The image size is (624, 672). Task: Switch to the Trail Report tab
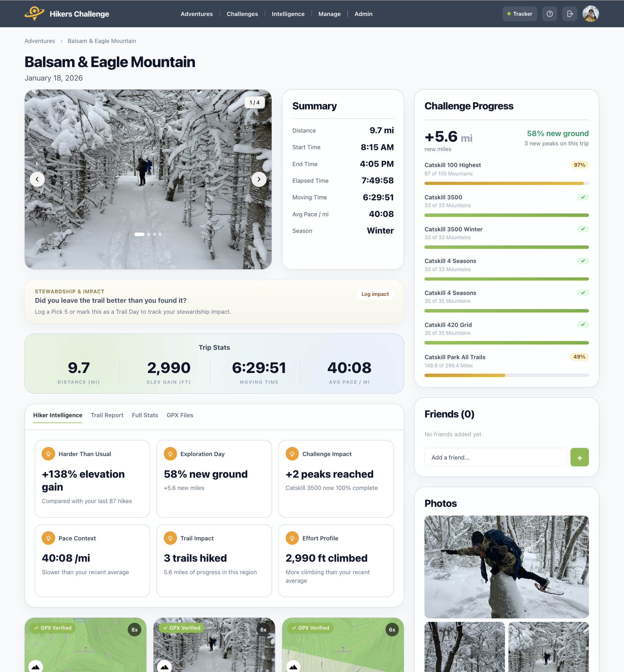tap(107, 415)
